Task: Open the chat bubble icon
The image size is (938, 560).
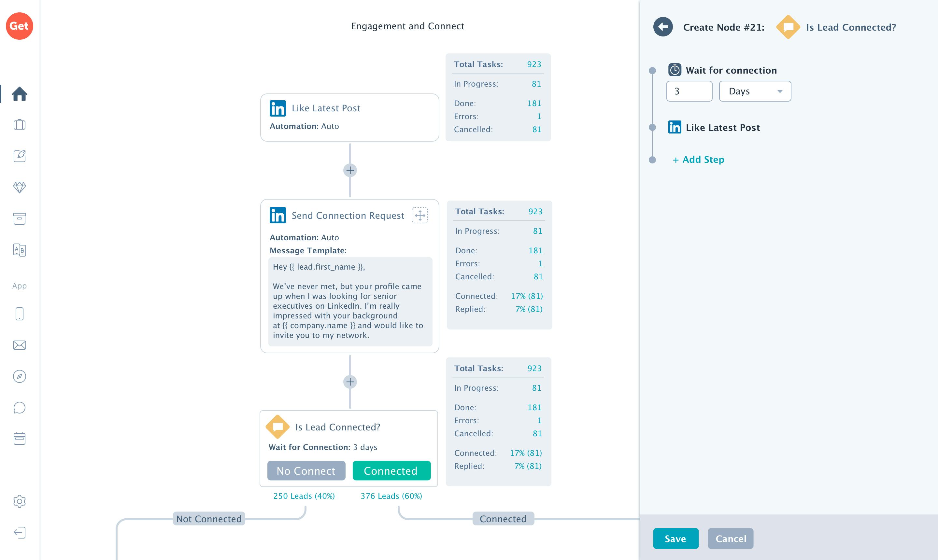Action: tap(19, 407)
